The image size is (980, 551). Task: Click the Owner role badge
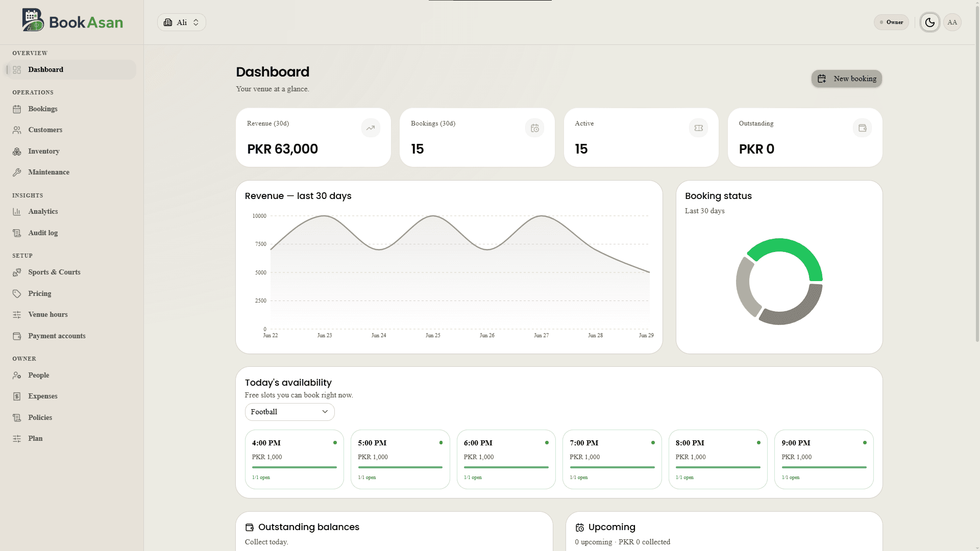(x=891, y=22)
